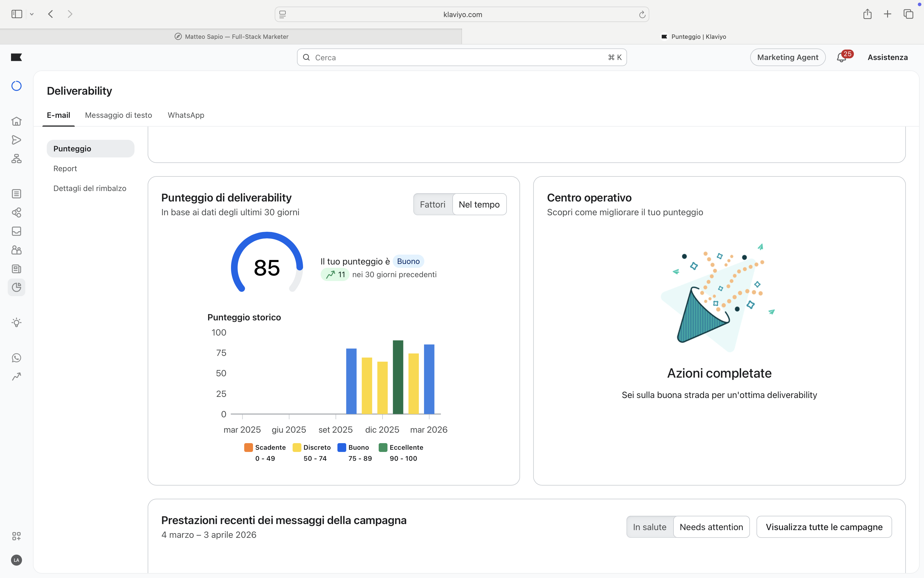The width and height of the screenshot is (924, 578).
Task: Open a new Safari tab with plus
Action: click(888, 14)
